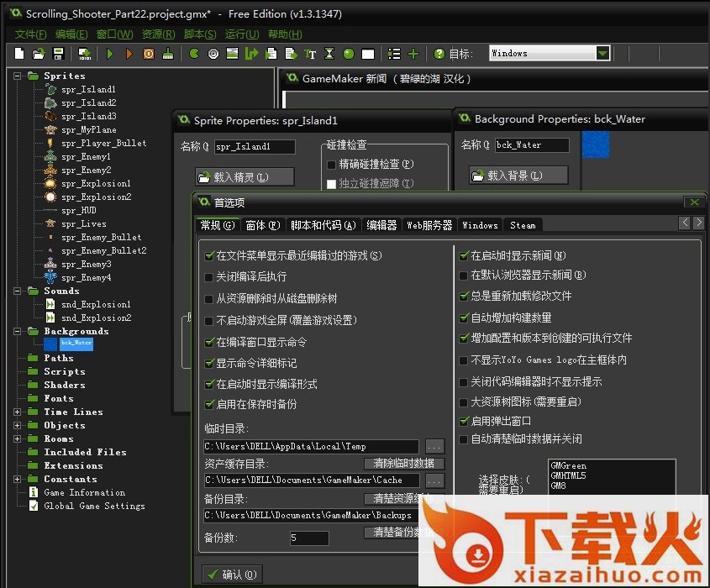Image resolution: width=710 pixels, height=588 pixels.
Task: Click sprite name field spr_Island1
Action: pyautogui.click(x=255, y=146)
